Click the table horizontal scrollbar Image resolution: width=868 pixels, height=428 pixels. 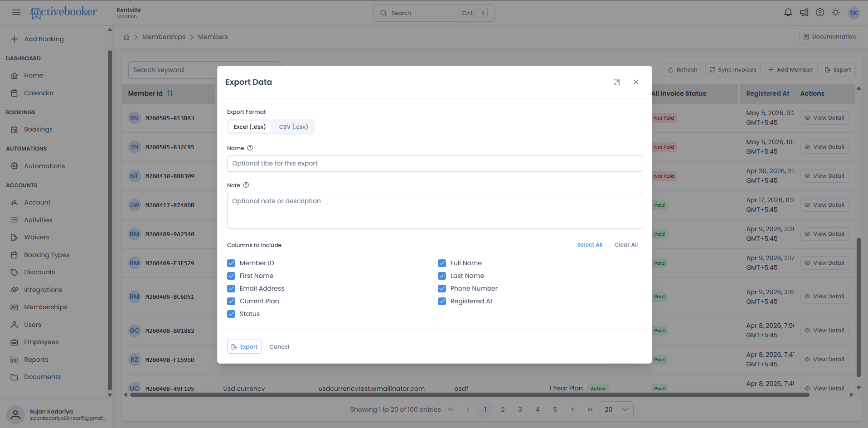click(470, 395)
